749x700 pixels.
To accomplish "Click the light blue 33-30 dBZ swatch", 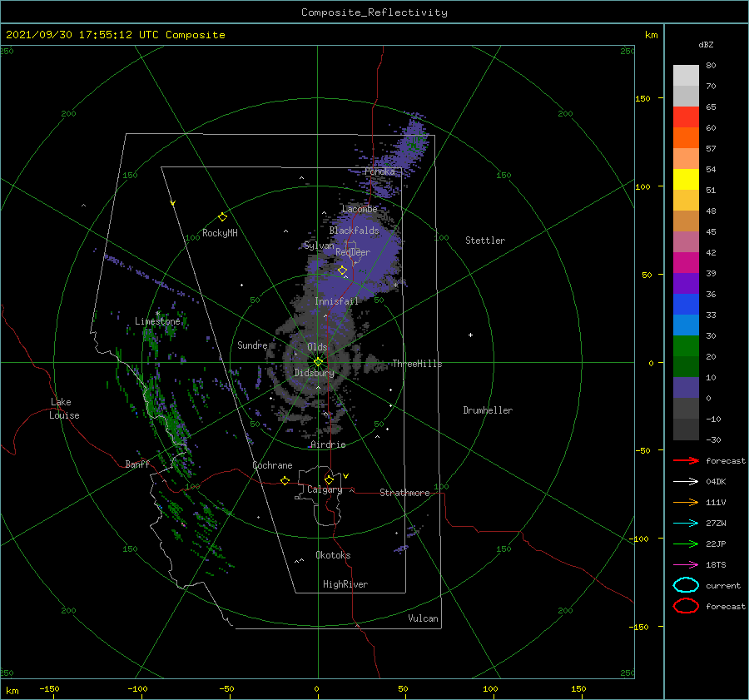I will click(686, 325).
